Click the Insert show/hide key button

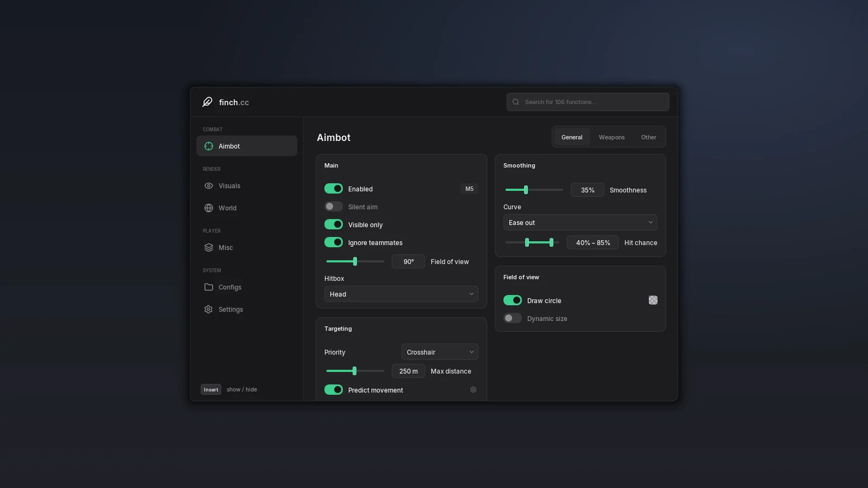211,389
